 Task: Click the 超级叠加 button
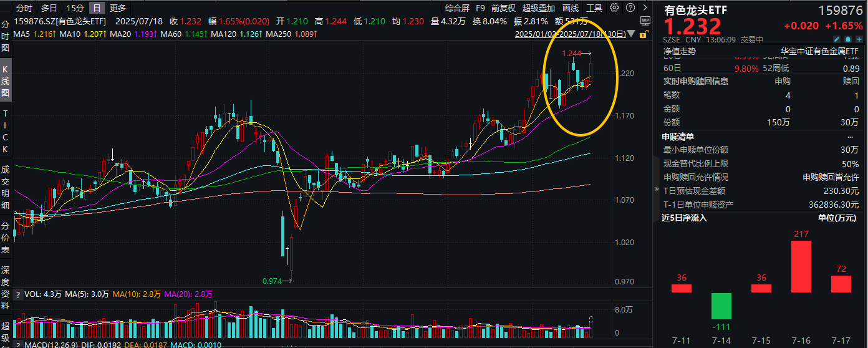click(539, 8)
